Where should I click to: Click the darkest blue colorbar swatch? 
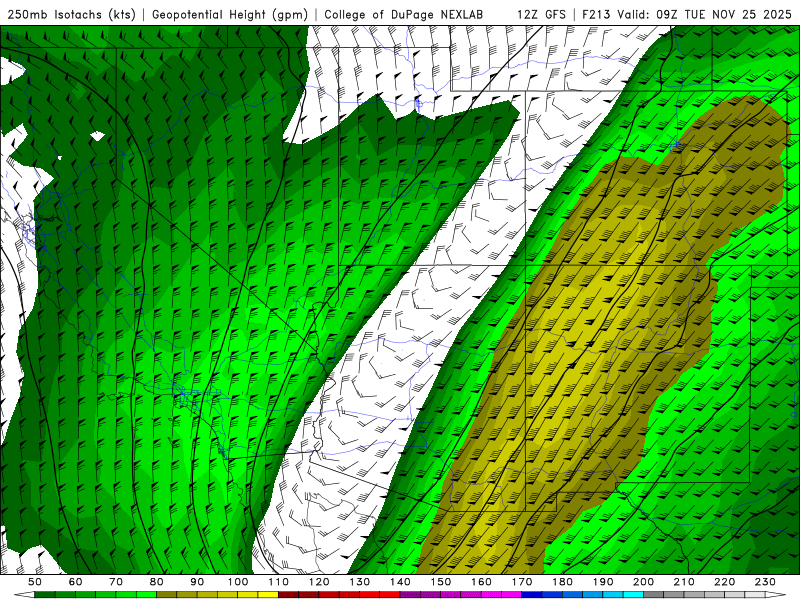532,594
